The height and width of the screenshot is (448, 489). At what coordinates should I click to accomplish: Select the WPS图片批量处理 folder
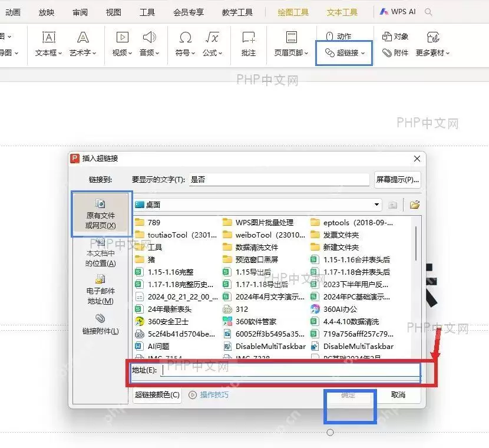[x=258, y=222]
